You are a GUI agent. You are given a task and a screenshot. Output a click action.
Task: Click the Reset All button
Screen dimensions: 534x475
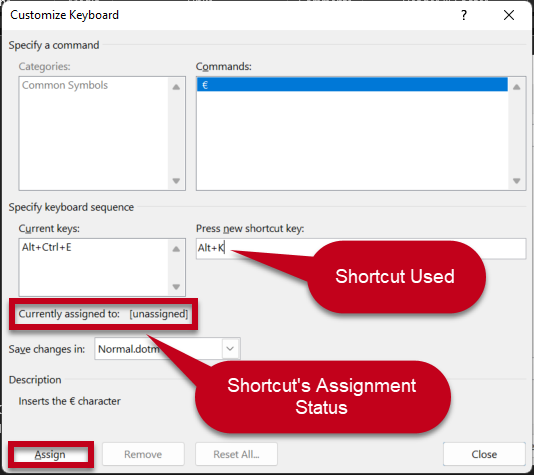pyautogui.click(x=236, y=454)
